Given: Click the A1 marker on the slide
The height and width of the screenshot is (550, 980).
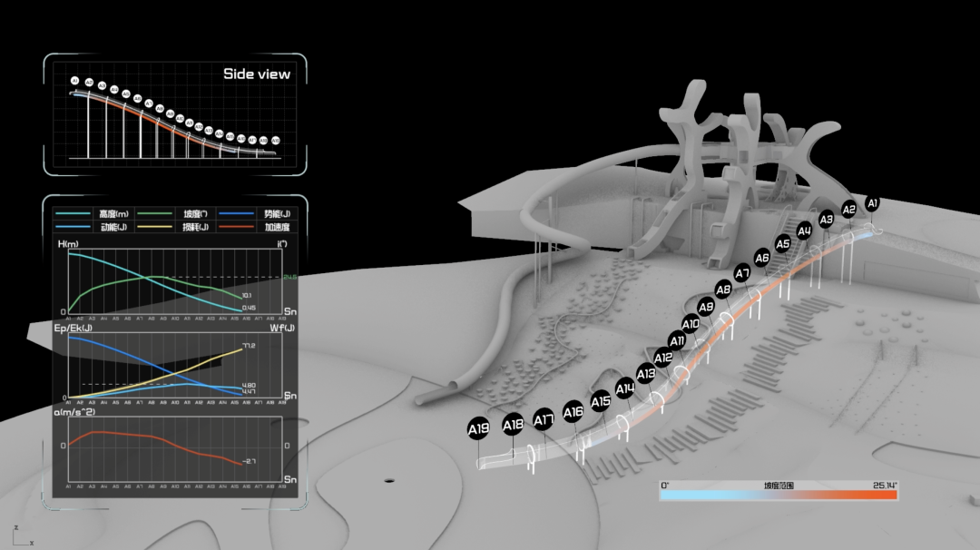Looking at the screenshot, I should click(872, 203).
